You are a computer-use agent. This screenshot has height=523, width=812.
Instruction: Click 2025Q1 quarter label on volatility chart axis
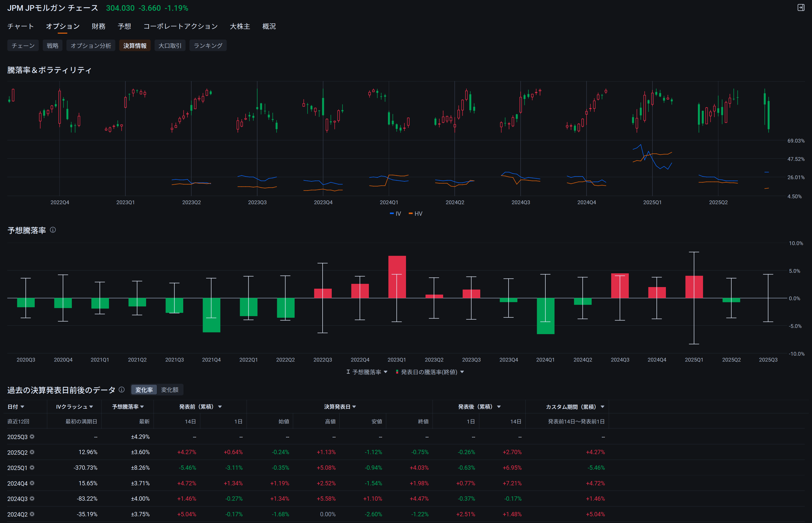[x=652, y=202]
